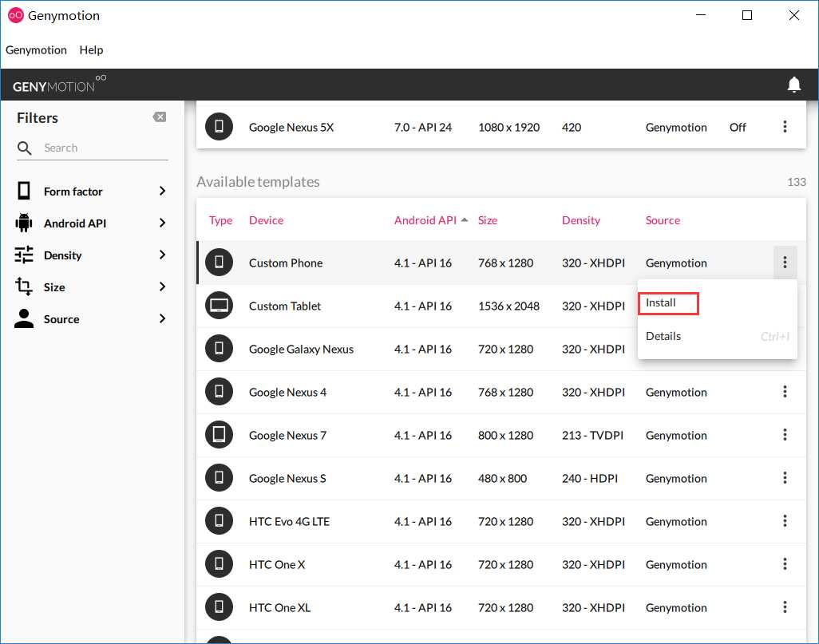This screenshot has height=644, width=819.
Task: Open more options for HTC One XL
Action: [785, 607]
